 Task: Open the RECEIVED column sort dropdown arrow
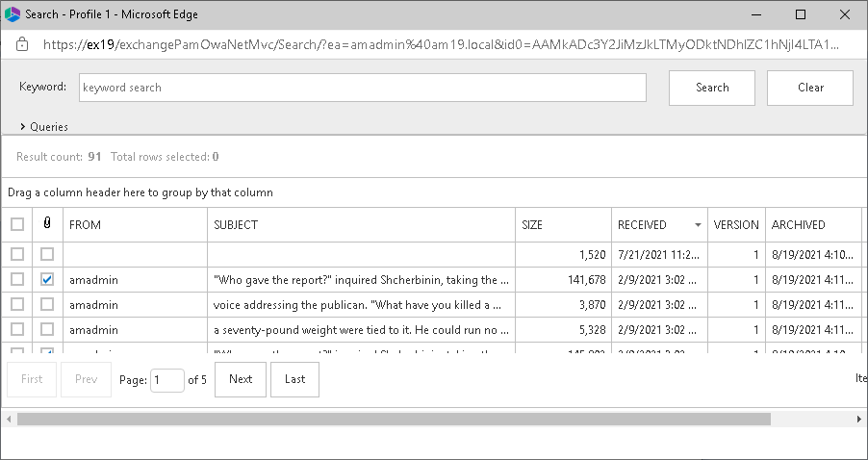[698, 225]
